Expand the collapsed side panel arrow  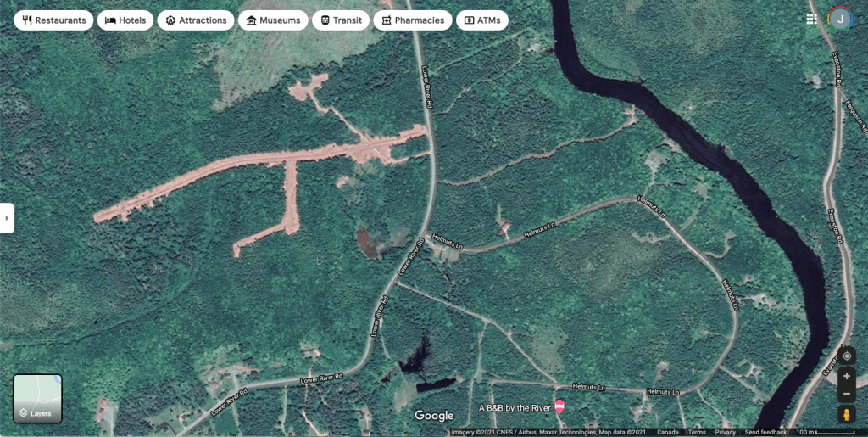(7, 218)
